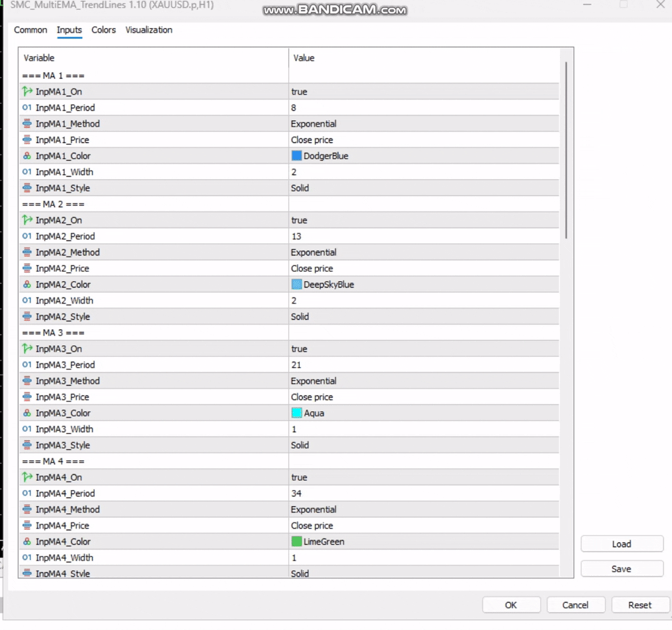
Task: Click the color icon beside InpMA3_Color
Action: coord(27,413)
